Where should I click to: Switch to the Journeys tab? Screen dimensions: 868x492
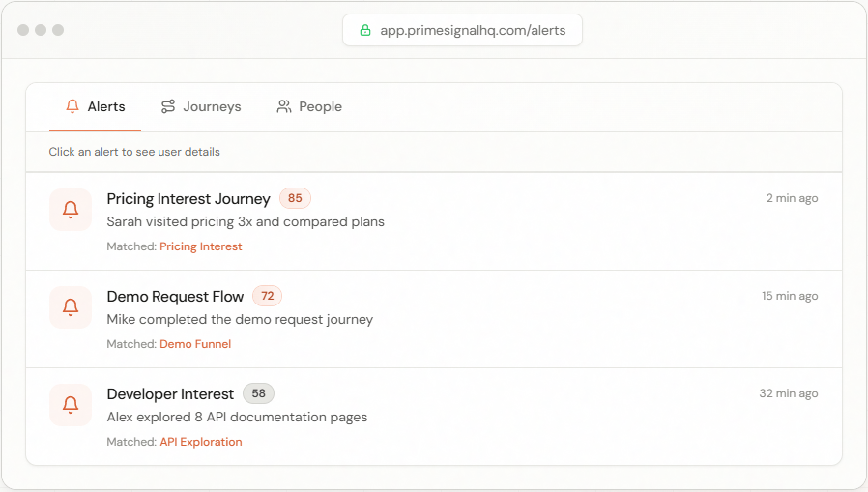pyautogui.click(x=201, y=106)
